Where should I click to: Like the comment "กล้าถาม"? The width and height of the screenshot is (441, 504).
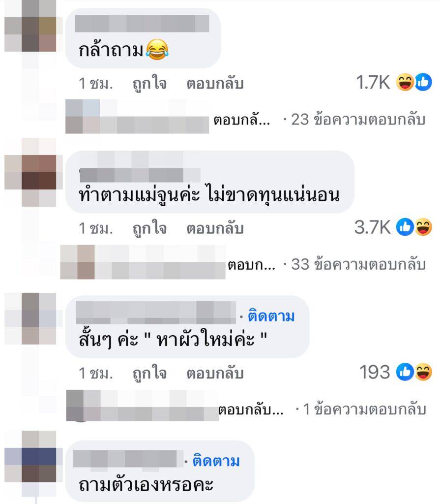(149, 84)
